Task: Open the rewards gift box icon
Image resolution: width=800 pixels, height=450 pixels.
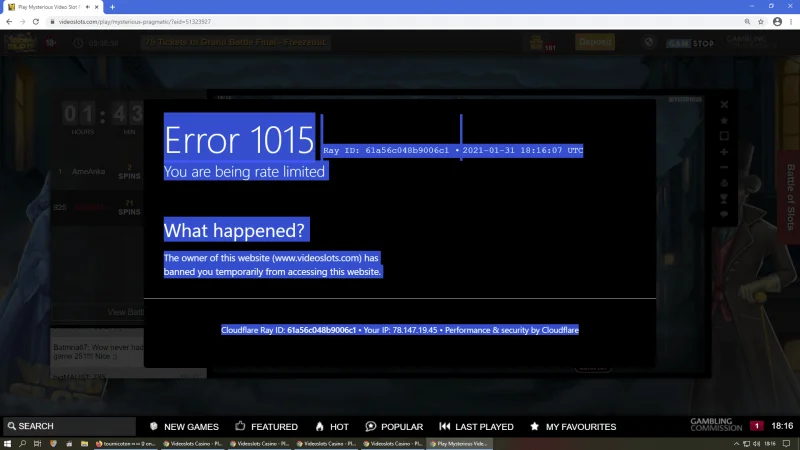Action: click(x=536, y=42)
